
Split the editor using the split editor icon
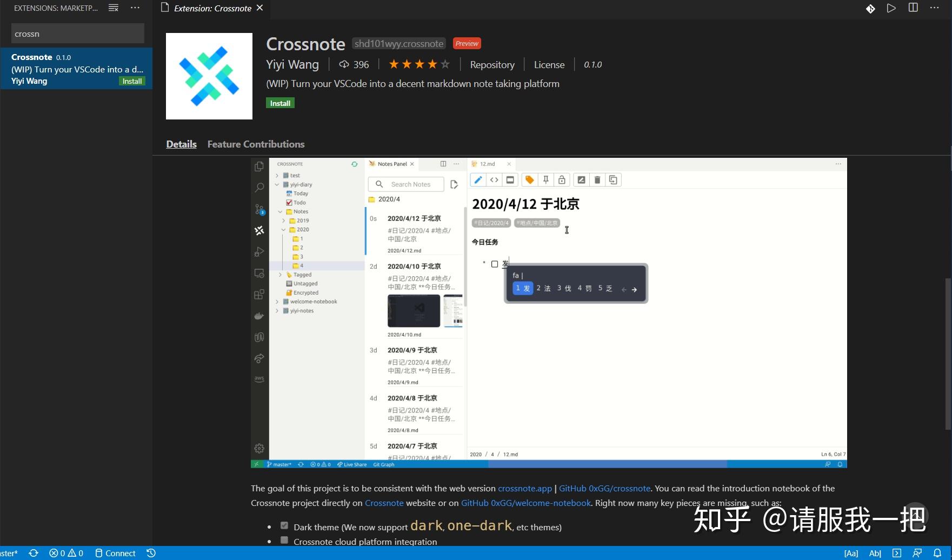pyautogui.click(x=913, y=8)
